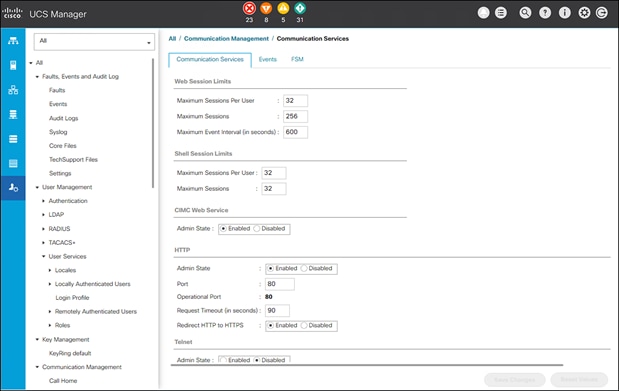The image size is (619, 391).
Task: Select Audit Logs in the tree
Action: click(x=64, y=118)
